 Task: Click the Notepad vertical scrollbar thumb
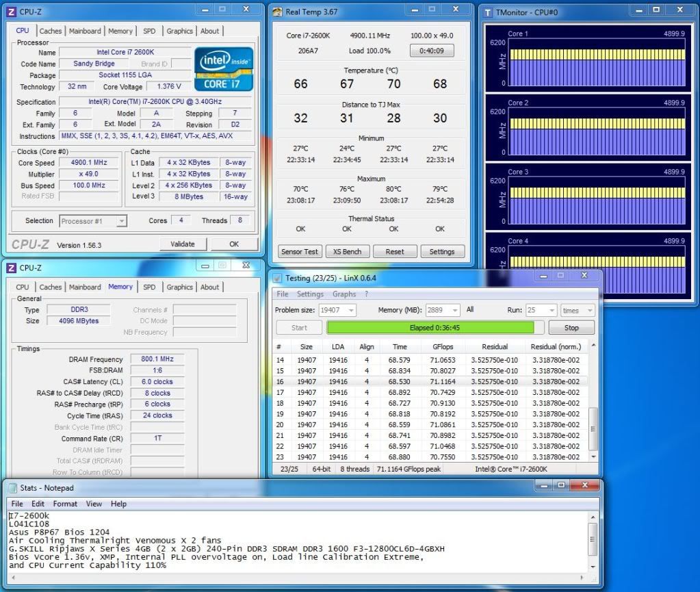(x=593, y=539)
